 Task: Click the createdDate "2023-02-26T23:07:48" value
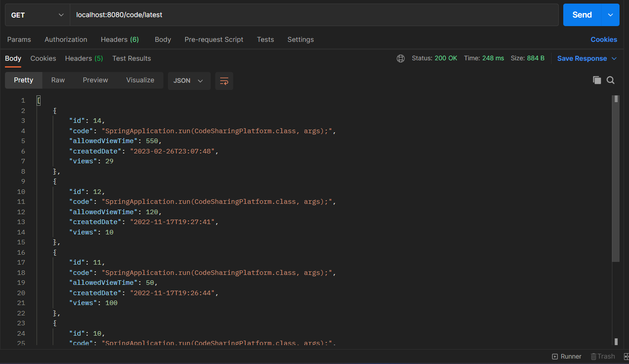click(x=172, y=151)
